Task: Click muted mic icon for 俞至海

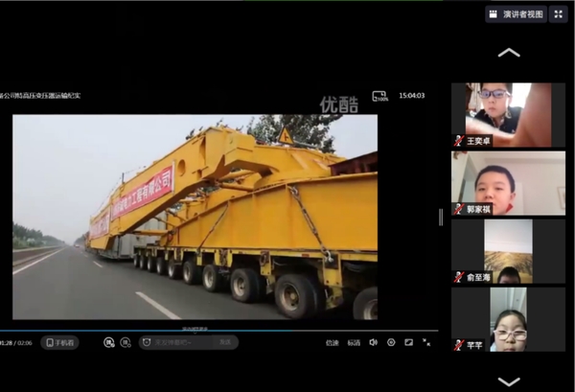Action: (x=459, y=277)
